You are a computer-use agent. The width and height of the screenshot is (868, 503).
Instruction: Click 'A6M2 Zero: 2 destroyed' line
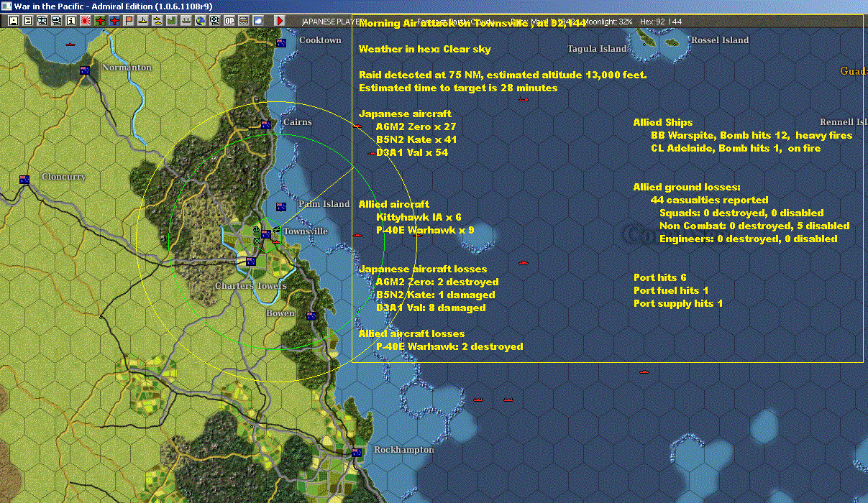(437, 282)
